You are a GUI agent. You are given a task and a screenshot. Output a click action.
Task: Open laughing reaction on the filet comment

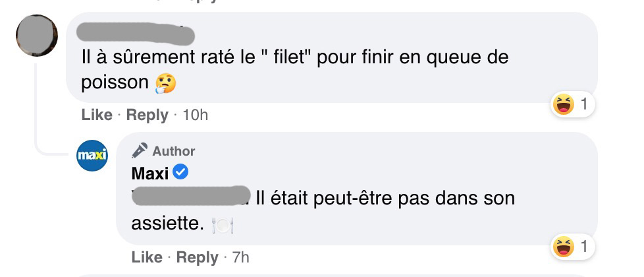pos(563,104)
